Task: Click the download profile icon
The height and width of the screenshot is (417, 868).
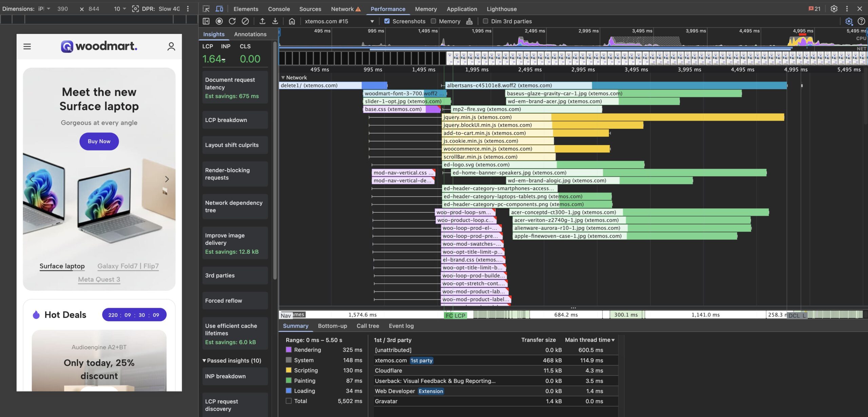Action: pos(275,21)
